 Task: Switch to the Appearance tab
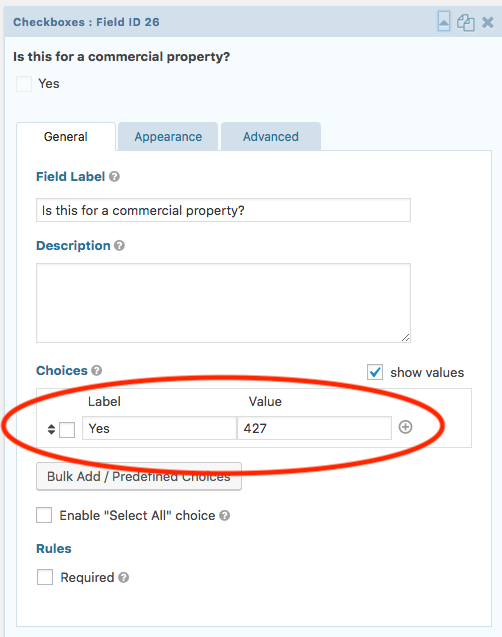click(x=168, y=136)
